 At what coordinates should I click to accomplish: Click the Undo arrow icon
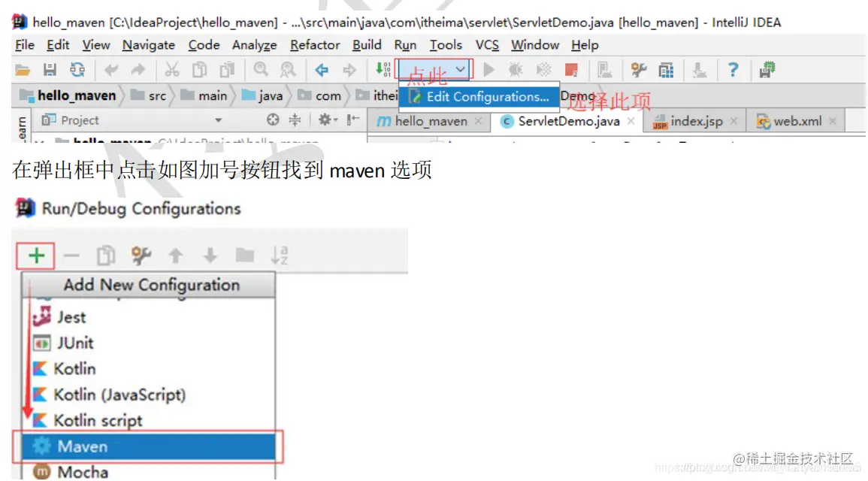pos(111,70)
